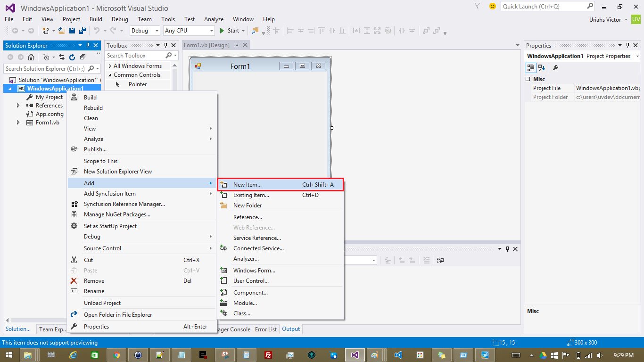Switch to the Error List tab
The height and width of the screenshot is (362, 644).
click(266, 329)
